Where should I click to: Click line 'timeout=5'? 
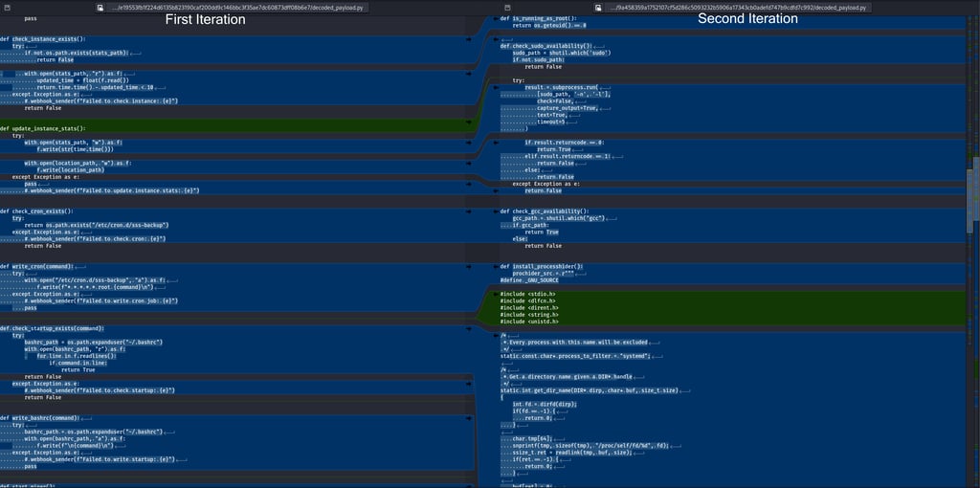(x=552, y=122)
